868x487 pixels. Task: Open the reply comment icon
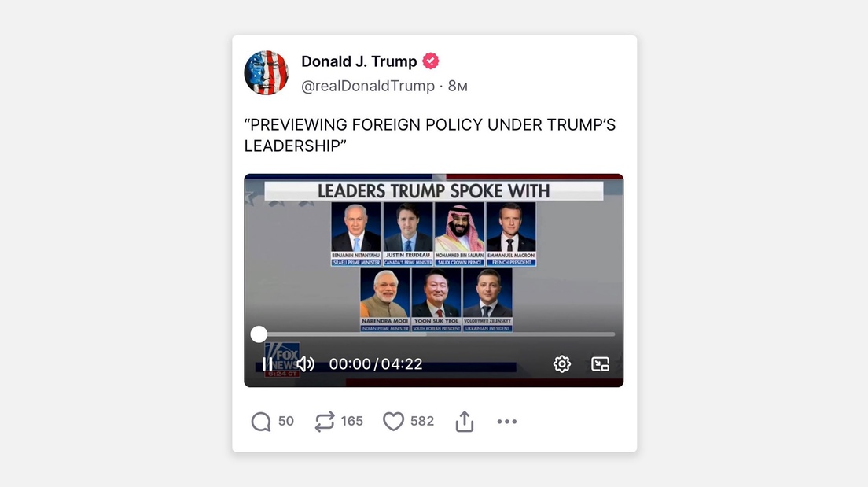[x=261, y=422]
